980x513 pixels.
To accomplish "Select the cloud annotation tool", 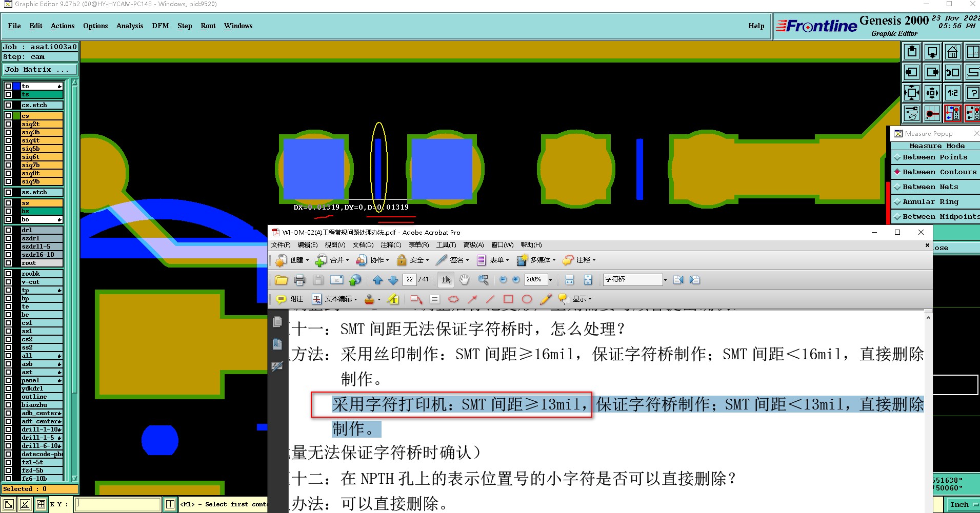I will tap(453, 299).
